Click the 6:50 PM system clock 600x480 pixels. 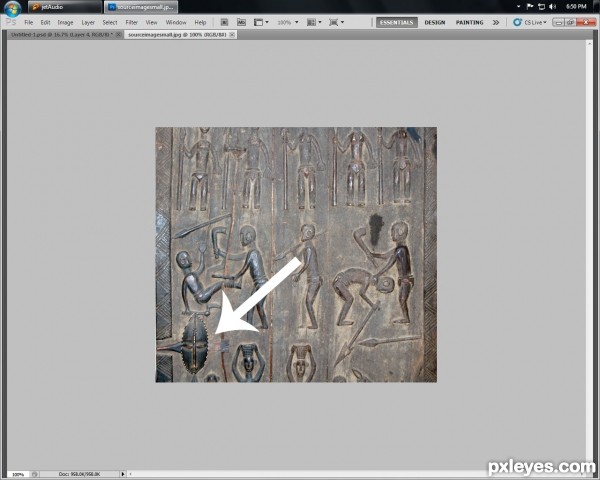[576, 7]
